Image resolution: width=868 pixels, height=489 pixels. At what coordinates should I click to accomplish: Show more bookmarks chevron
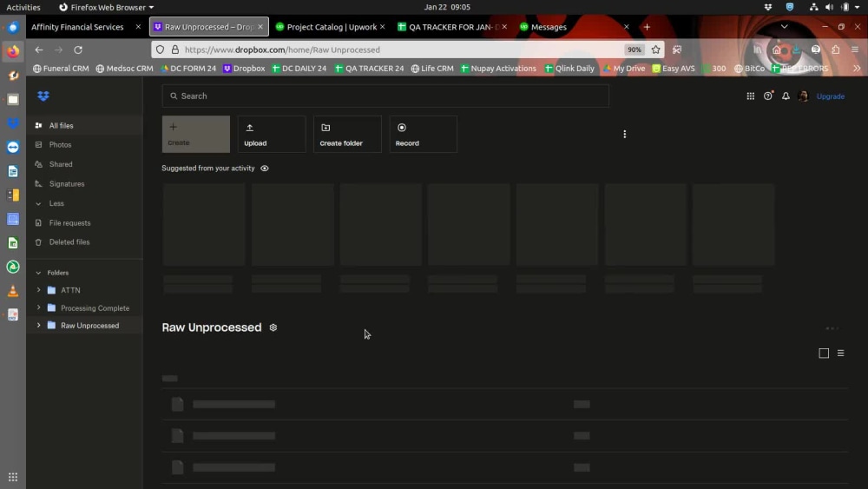coord(857,69)
